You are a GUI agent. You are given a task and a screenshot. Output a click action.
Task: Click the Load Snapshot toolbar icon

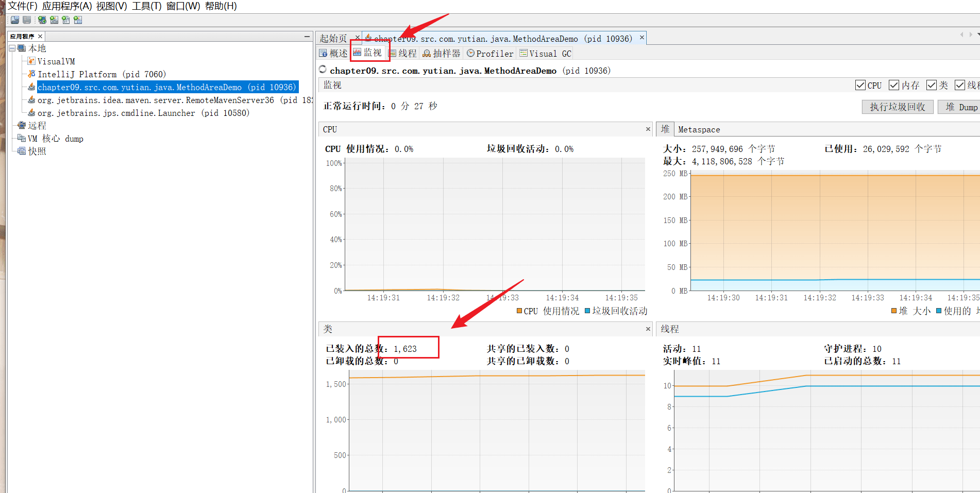coord(15,20)
